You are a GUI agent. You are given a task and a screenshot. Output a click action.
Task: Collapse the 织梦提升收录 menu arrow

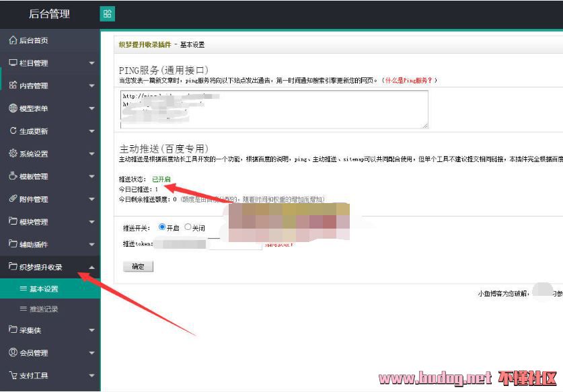pos(92,267)
